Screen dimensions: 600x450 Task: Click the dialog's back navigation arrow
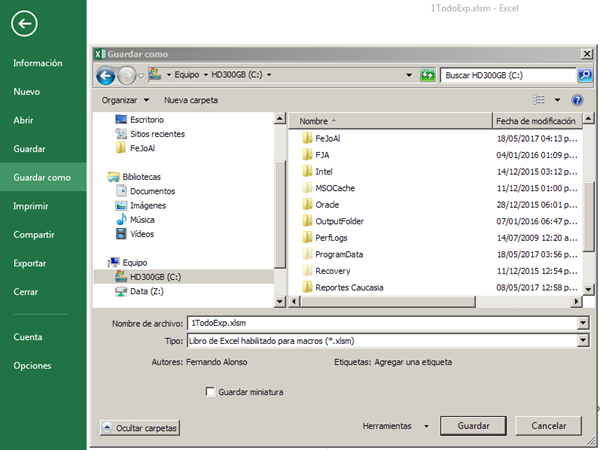click(106, 75)
